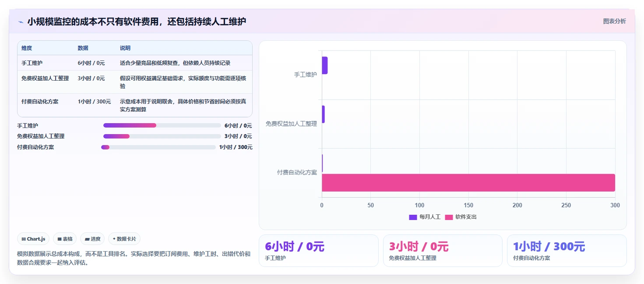This screenshot has width=644, height=284.
Task: Click the description starting 假设可用权益满足基础需求
Action: tap(183, 82)
